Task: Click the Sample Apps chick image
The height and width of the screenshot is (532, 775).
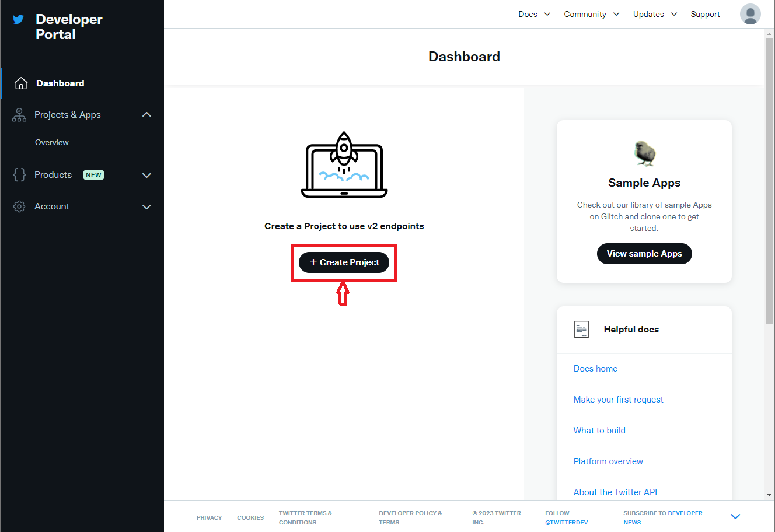Action: [644, 153]
